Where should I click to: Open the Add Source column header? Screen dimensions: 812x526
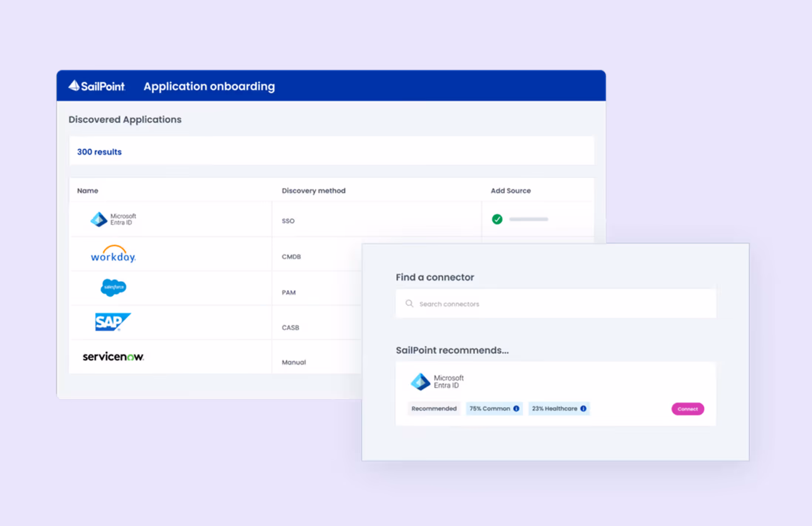(510, 190)
